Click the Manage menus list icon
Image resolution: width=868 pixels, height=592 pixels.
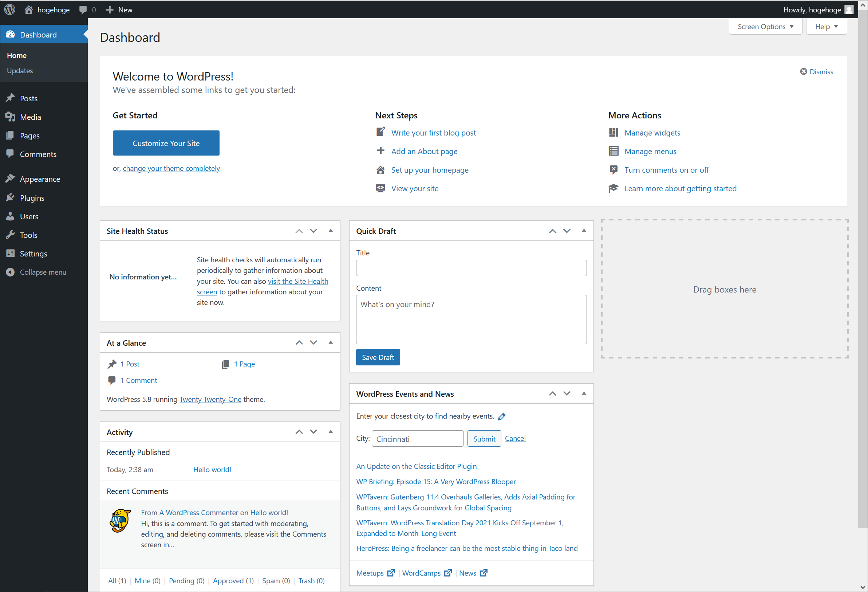pos(613,151)
